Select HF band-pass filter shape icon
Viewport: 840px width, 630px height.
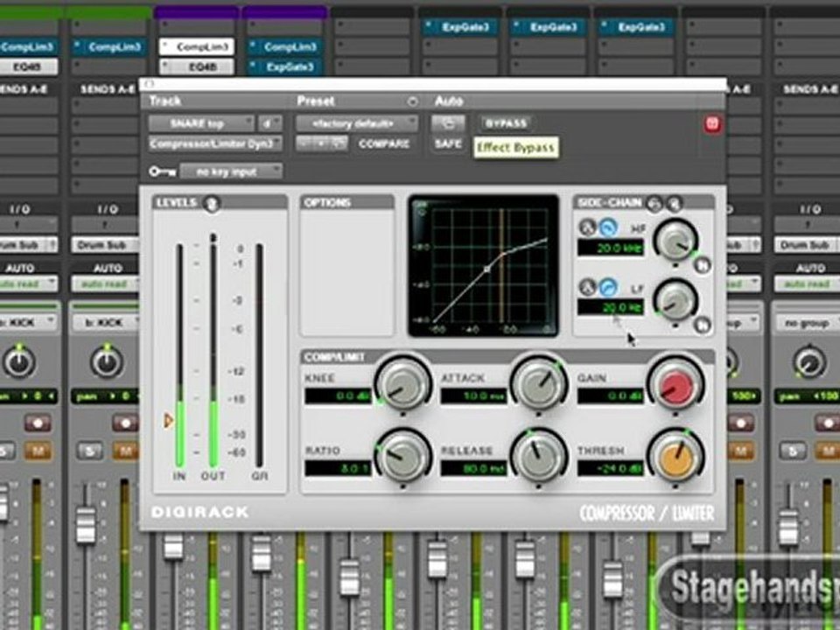[588, 227]
